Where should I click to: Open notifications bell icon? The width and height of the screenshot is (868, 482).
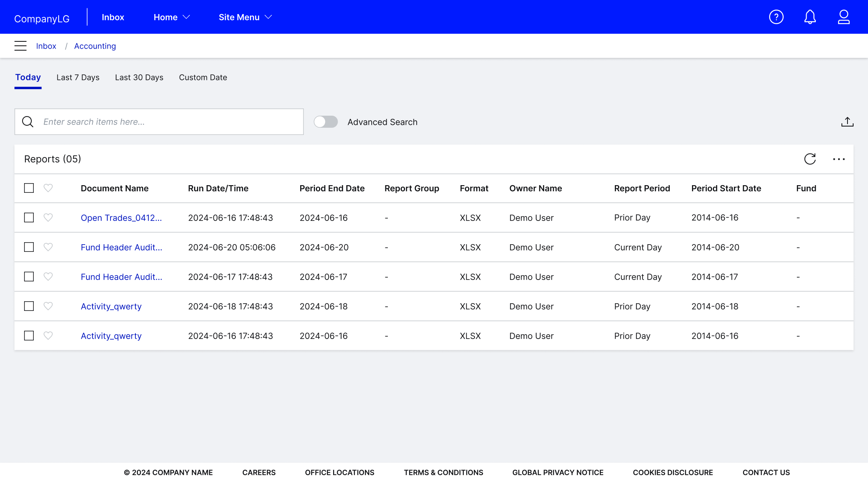pyautogui.click(x=810, y=17)
